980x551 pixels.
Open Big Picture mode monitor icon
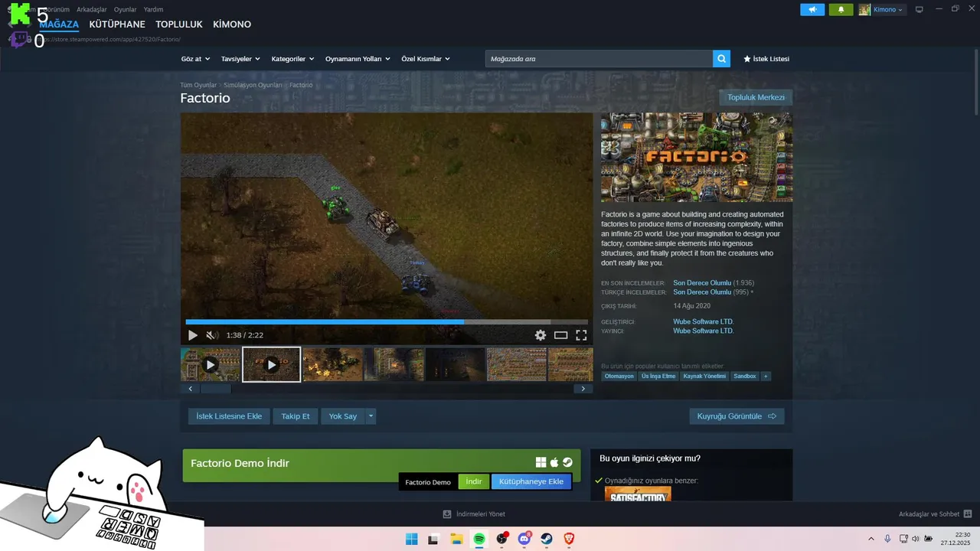click(920, 9)
